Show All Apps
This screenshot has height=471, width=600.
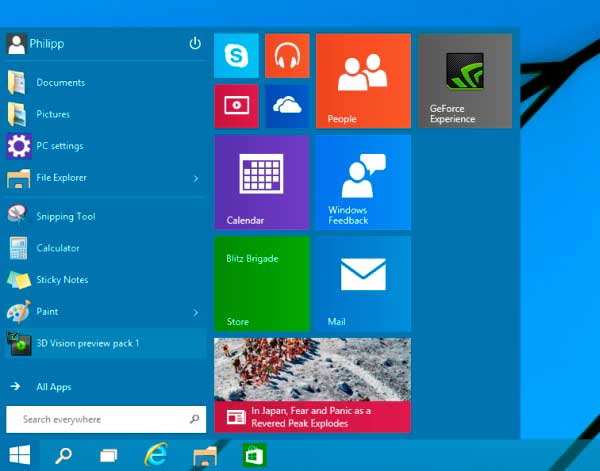[x=54, y=387]
